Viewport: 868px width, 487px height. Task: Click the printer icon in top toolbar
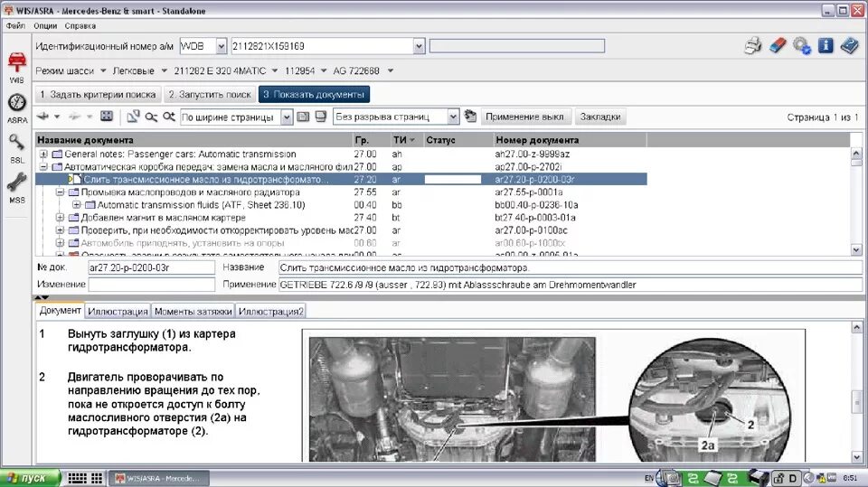(753, 46)
